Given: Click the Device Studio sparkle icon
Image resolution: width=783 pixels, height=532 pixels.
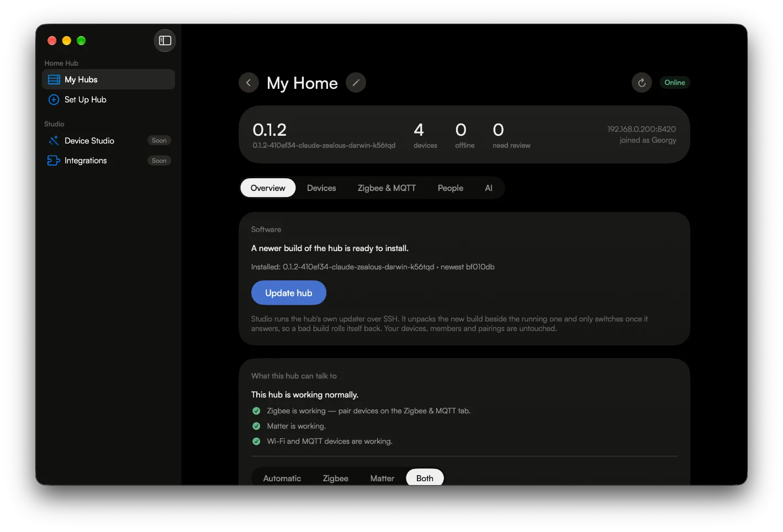Looking at the screenshot, I should click(x=54, y=141).
